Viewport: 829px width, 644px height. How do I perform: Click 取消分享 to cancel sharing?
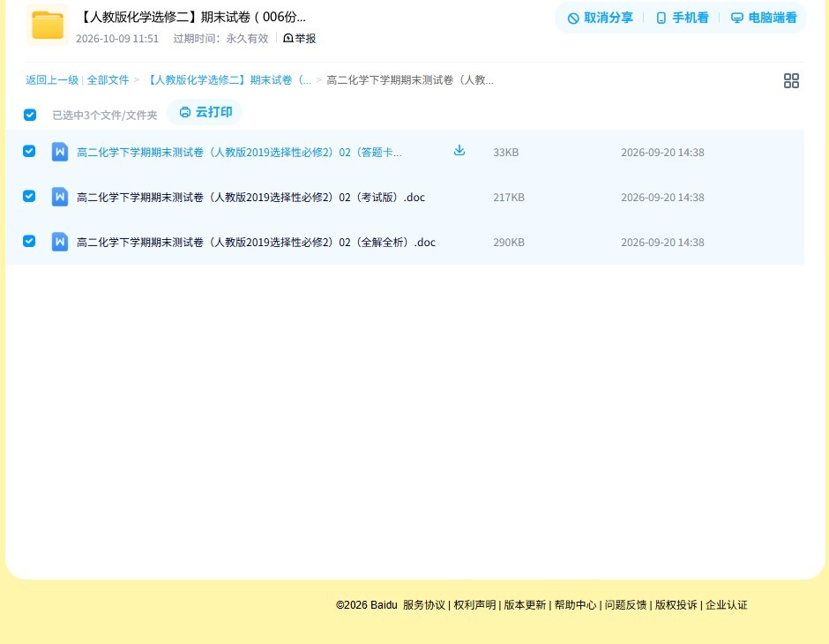600,18
